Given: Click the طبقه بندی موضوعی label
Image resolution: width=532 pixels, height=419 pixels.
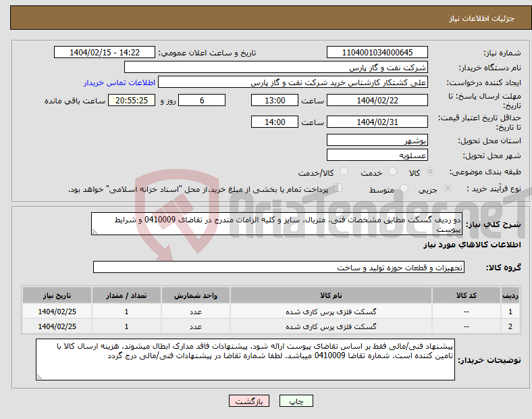Looking at the screenshot, I should (485, 172).
